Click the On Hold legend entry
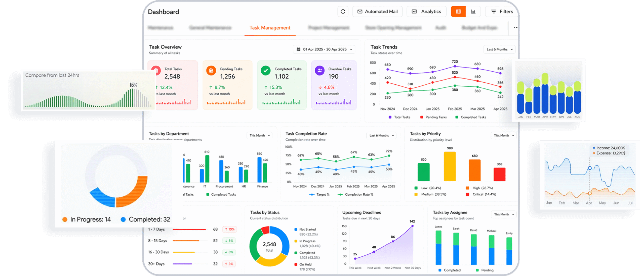The width and height of the screenshot is (644, 276). point(304,267)
